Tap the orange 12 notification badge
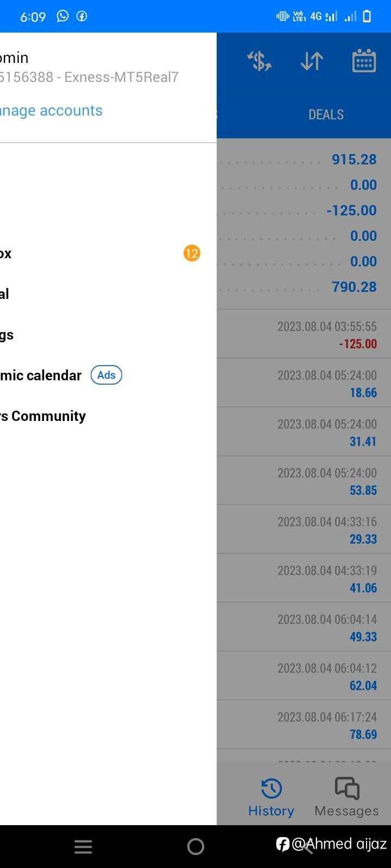Screen dimensions: 391x868 (x=192, y=253)
